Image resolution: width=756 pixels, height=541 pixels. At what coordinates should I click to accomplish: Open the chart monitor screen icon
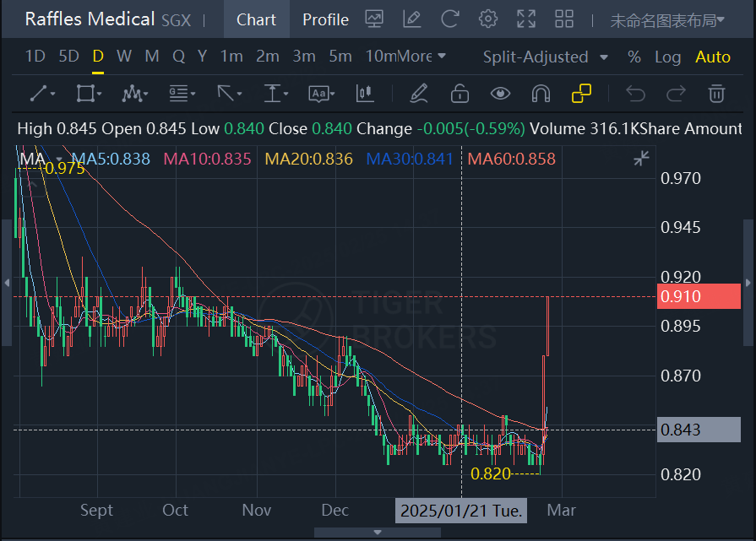tap(374, 19)
